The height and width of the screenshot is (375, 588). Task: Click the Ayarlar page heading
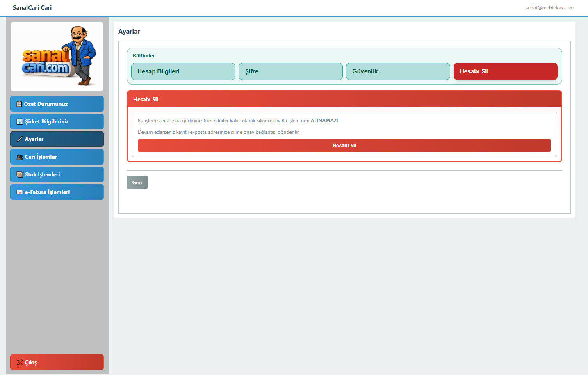pyautogui.click(x=129, y=32)
